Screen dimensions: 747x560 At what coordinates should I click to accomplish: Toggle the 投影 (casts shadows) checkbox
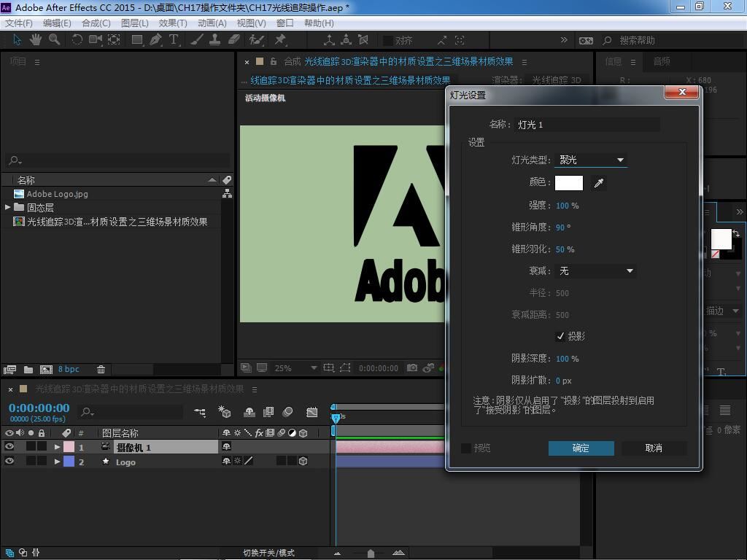pyautogui.click(x=560, y=337)
